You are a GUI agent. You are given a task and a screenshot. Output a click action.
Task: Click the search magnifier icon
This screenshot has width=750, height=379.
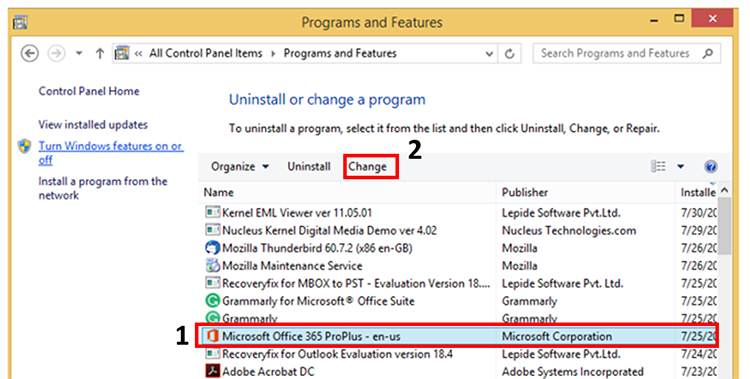(707, 54)
